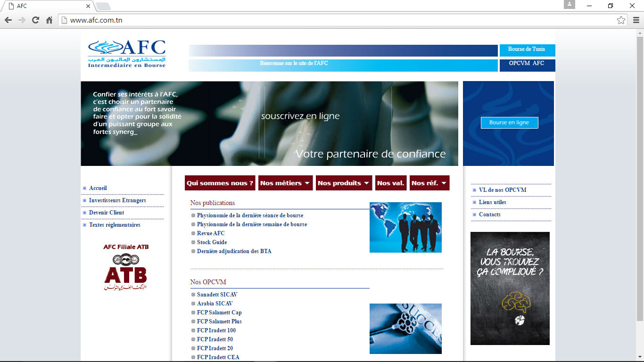This screenshot has width=644, height=362.
Task: Open the Stock Guide link
Action: pyautogui.click(x=212, y=242)
